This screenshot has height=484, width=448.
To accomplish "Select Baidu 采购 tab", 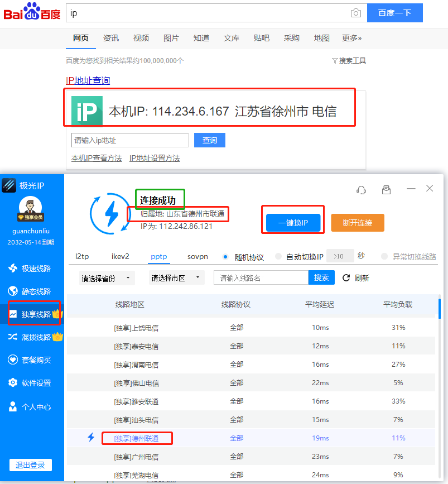I will (x=292, y=38).
